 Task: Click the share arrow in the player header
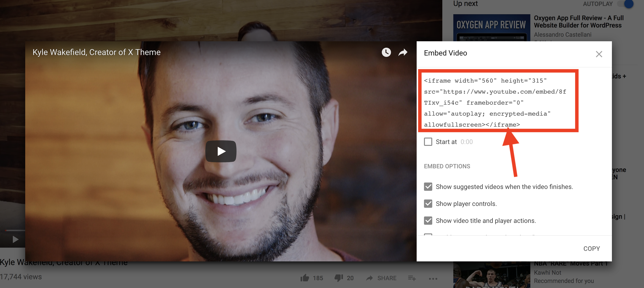coord(403,52)
